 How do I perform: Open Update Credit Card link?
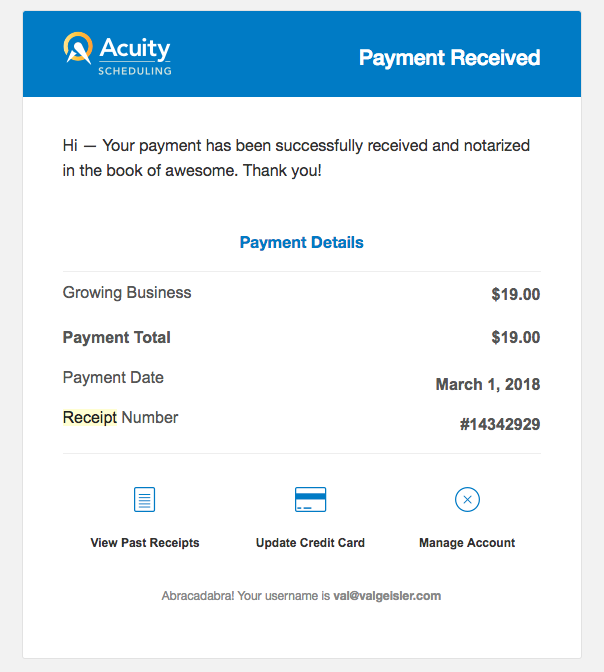[310, 543]
